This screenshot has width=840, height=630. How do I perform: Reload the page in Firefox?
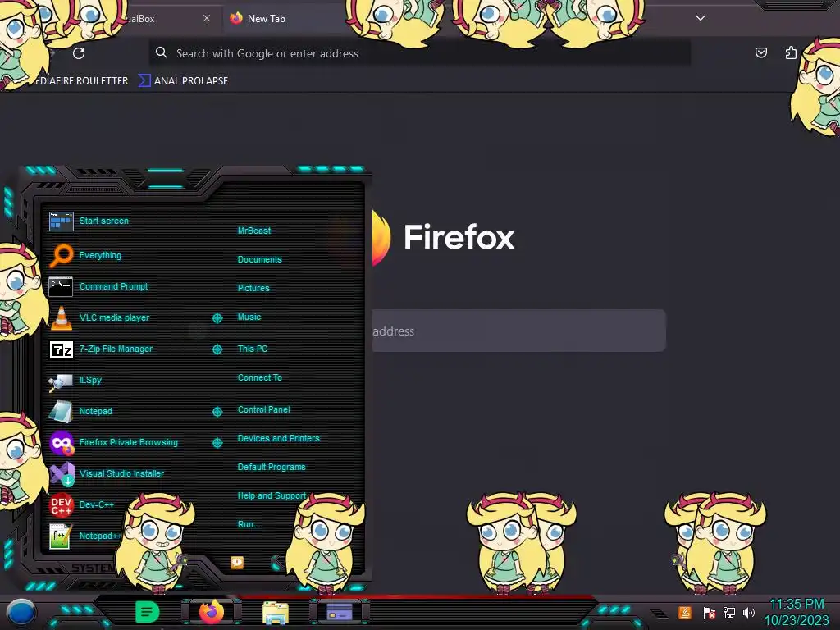[79, 53]
